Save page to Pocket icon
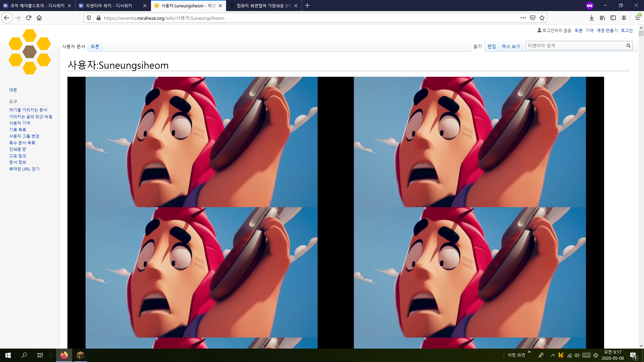This screenshot has height=362, width=644. point(533,18)
